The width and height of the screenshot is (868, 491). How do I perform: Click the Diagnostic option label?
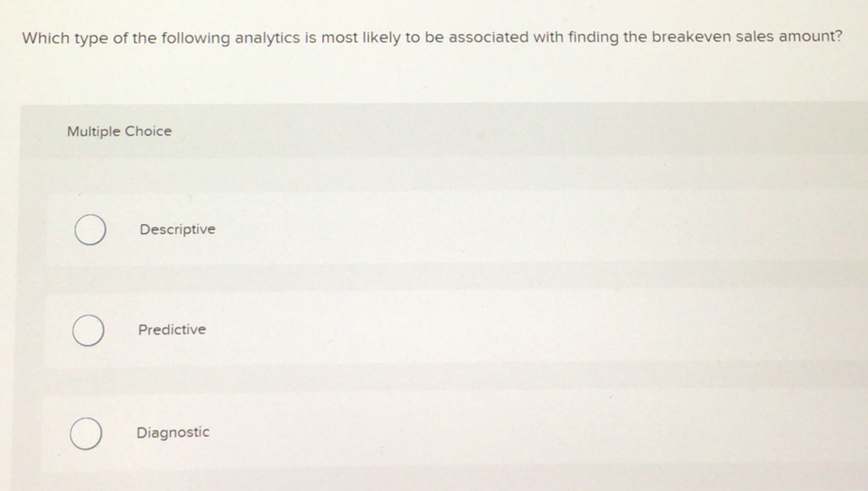coord(173,431)
